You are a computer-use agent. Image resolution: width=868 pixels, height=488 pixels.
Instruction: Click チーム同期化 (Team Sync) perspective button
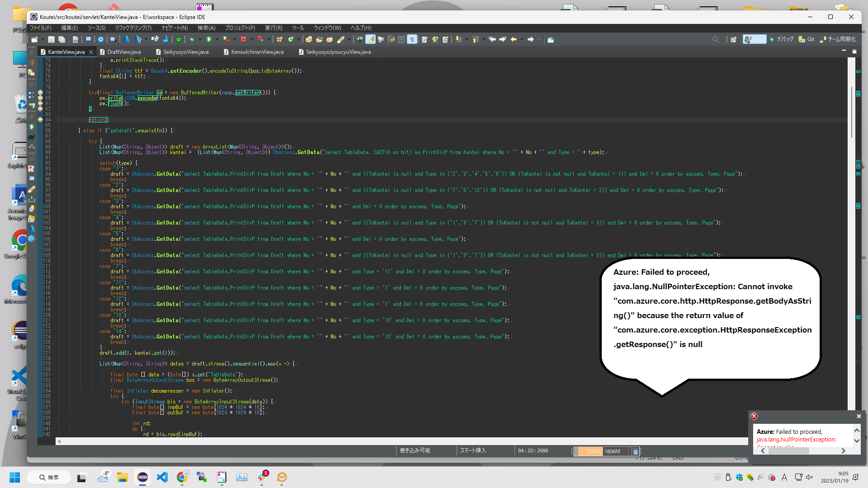tap(839, 39)
